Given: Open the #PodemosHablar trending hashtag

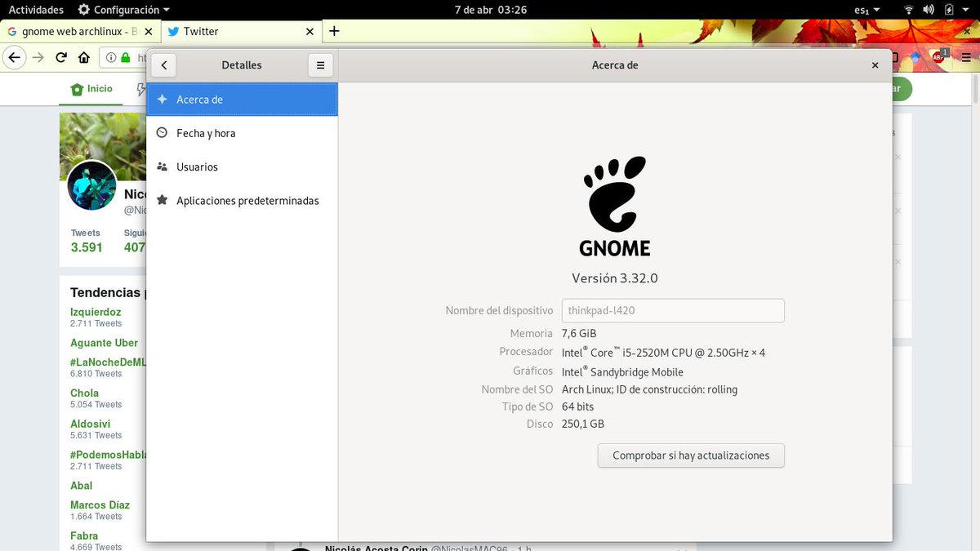Looking at the screenshot, I should pos(108,455).
